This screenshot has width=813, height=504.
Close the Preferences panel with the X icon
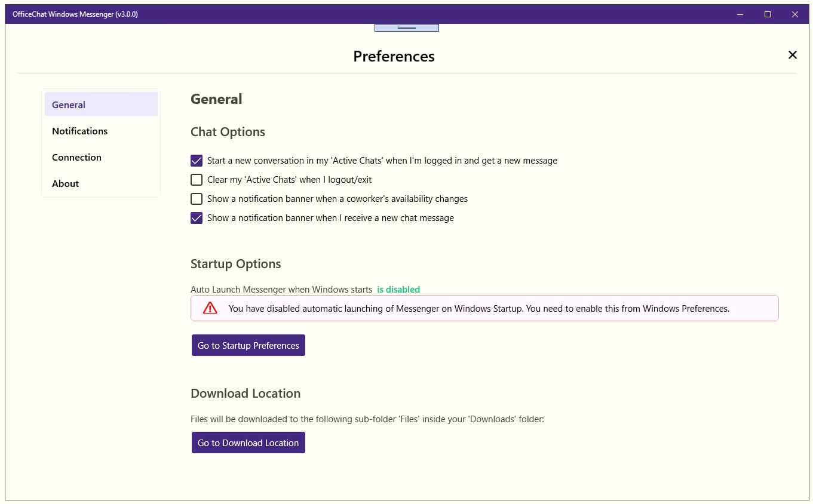coord(792,55)
